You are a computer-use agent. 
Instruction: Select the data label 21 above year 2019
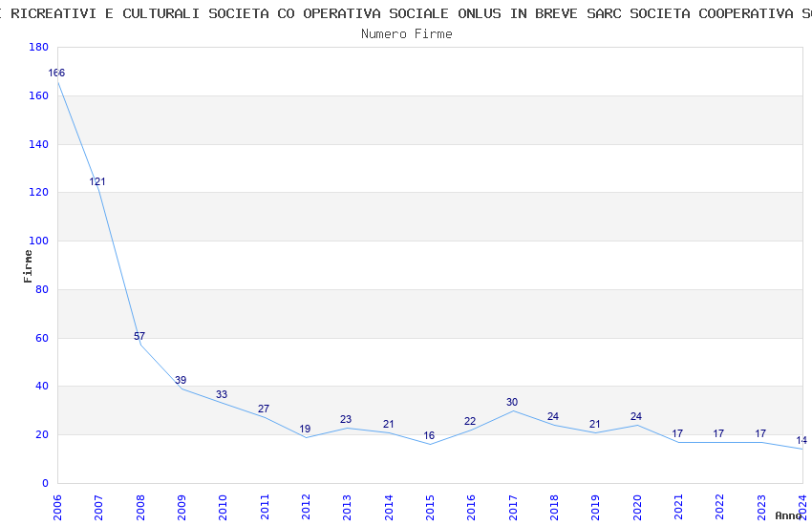pos(595,424)
